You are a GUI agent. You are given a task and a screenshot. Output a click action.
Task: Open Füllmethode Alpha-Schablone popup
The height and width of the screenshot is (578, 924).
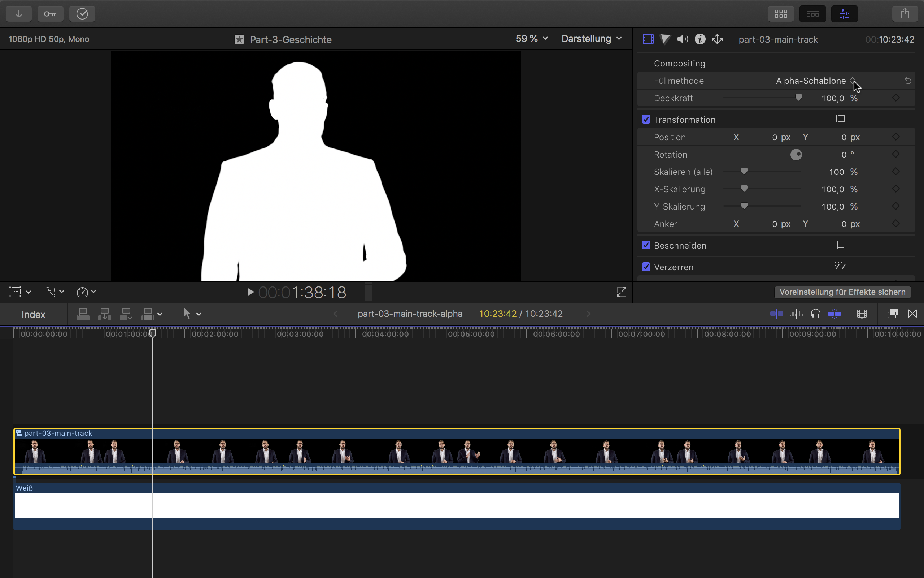tap(816, 81)
